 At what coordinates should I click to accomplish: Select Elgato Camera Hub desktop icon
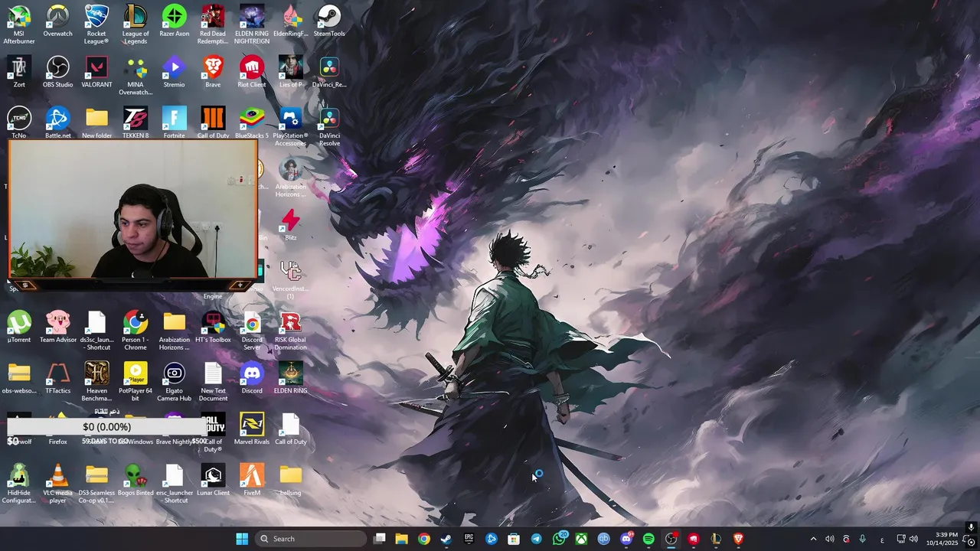174,381
